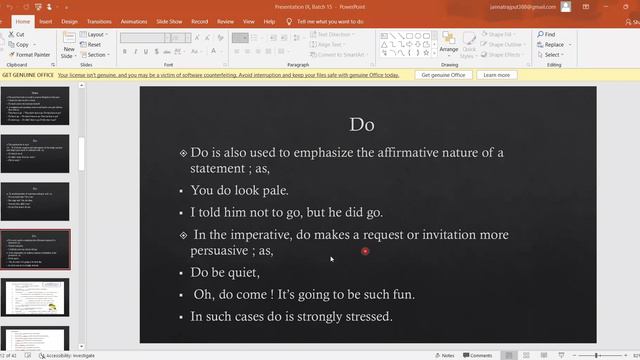Start Slide Show from status bar icon
Viewport: 640px width, 360px height.
[x=561, y=356]
